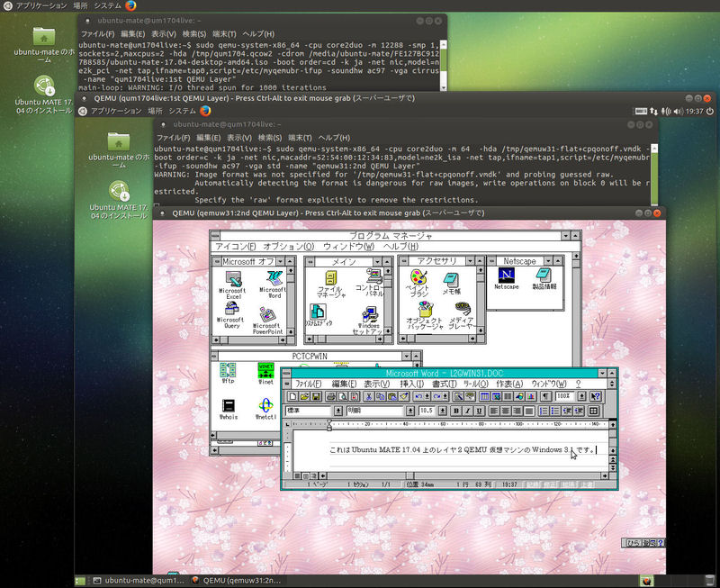Click the New document icon in Word toolbar
Viewport: 720px width, 588px height.
293,396
